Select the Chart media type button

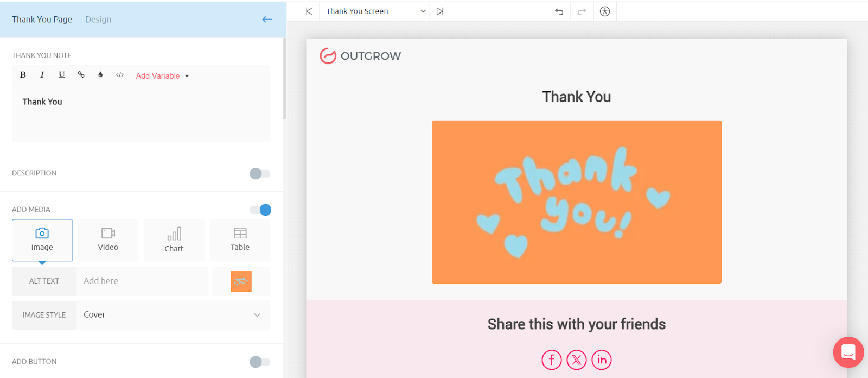(174, 240)
